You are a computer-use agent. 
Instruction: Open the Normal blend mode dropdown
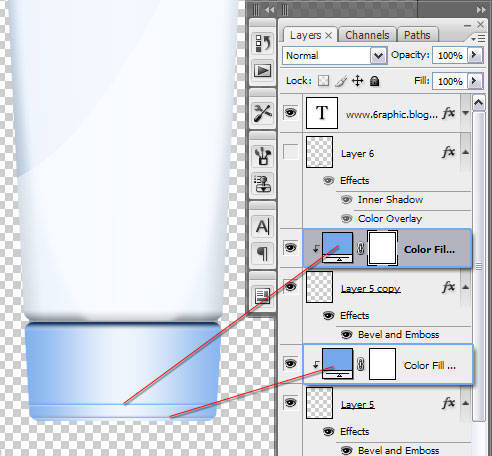tap(334, 55)
